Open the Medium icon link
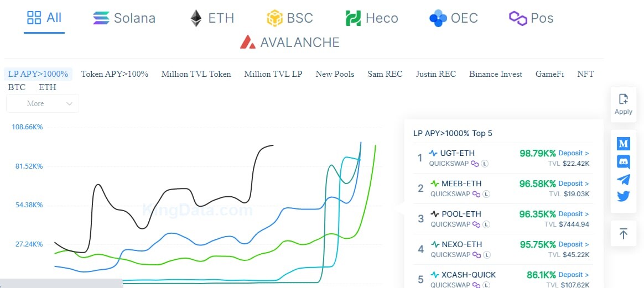This screenshot has width=644, height=288. pyautogui.click(x=624, y=144)
